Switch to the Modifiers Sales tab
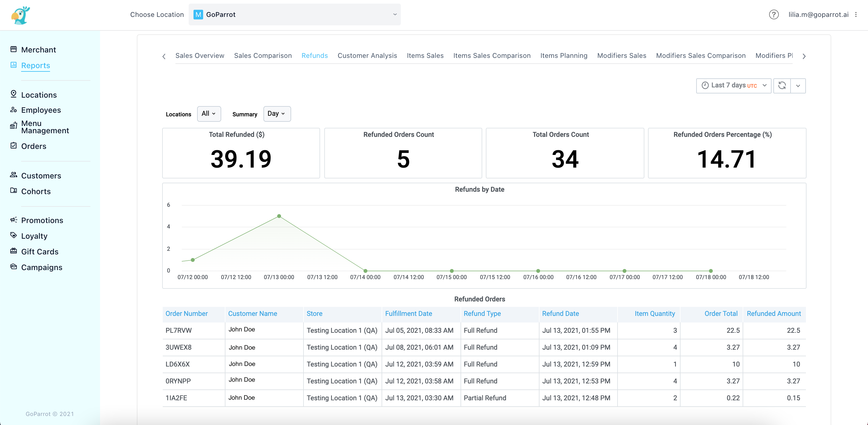Screen dimensions: 868x425 pyautogui.click(x=622, y=55)
